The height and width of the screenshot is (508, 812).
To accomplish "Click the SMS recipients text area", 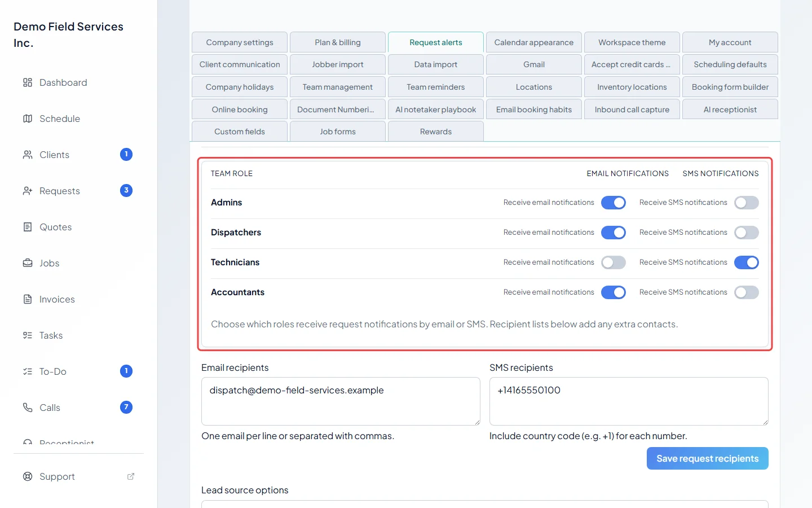I will coord(629,401).
